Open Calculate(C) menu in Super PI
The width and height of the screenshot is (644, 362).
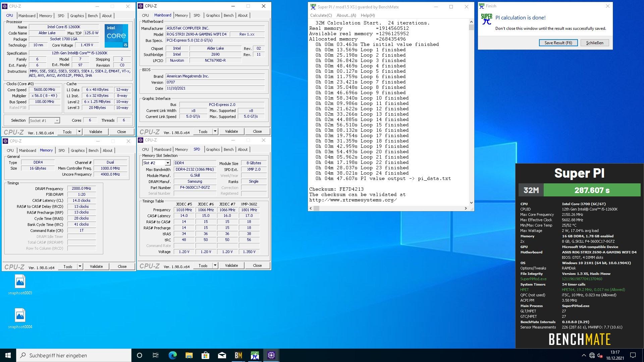(321, 15)
